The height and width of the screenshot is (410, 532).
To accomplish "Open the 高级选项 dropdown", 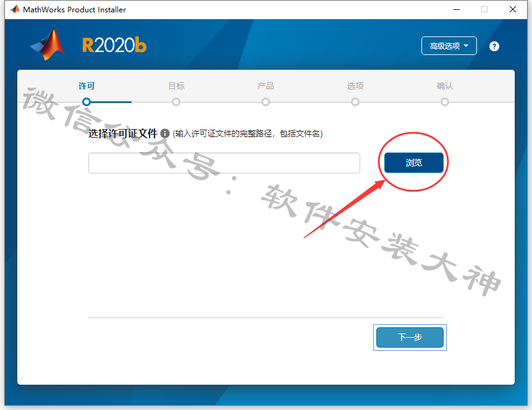I will pos(449,46).
